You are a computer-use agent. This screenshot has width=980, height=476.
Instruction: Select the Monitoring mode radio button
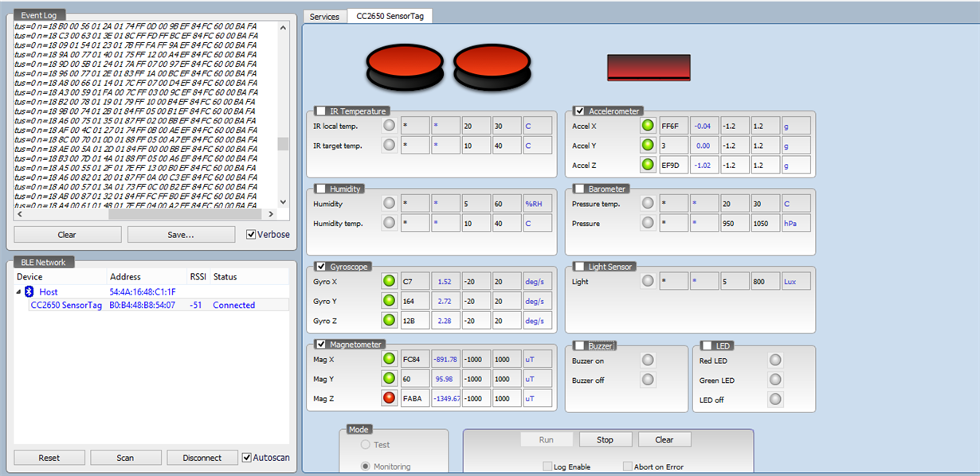tap(366, 466)
